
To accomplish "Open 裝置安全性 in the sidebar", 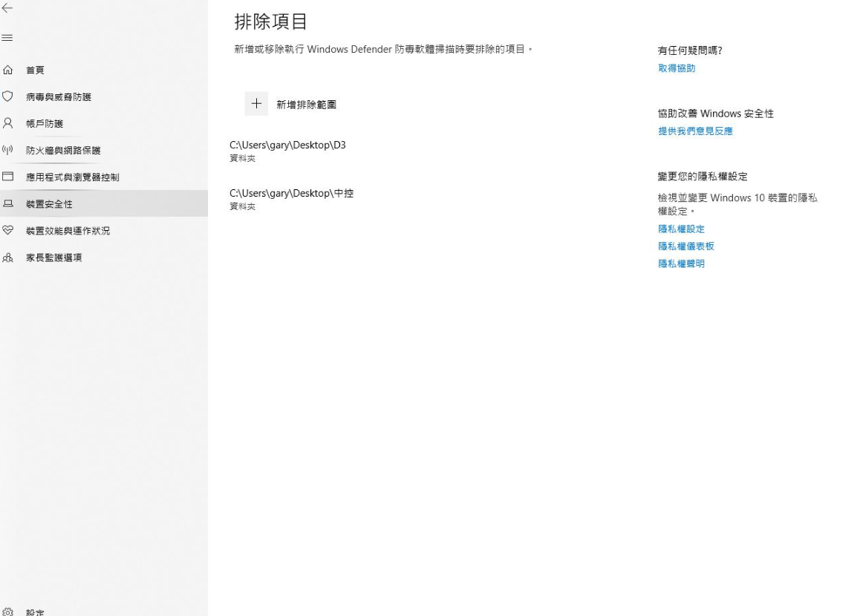I will 49,204.
